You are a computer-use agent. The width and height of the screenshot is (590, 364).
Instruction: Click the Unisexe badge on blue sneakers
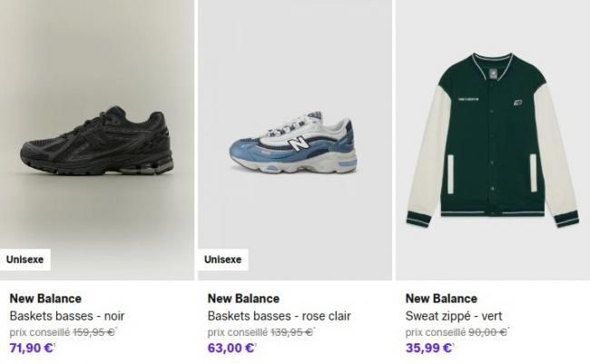coord(222,260)
